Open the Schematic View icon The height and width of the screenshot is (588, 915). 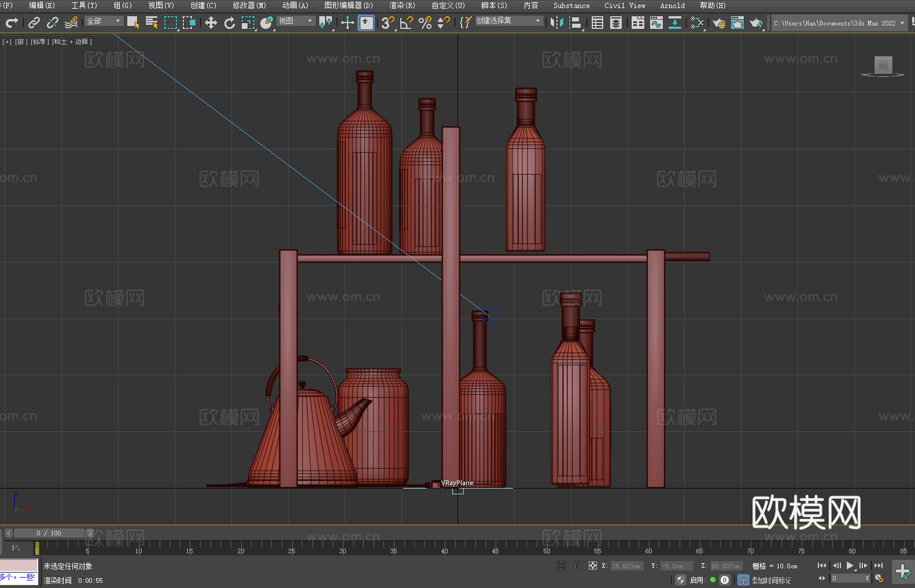click(x=675, y=23)
